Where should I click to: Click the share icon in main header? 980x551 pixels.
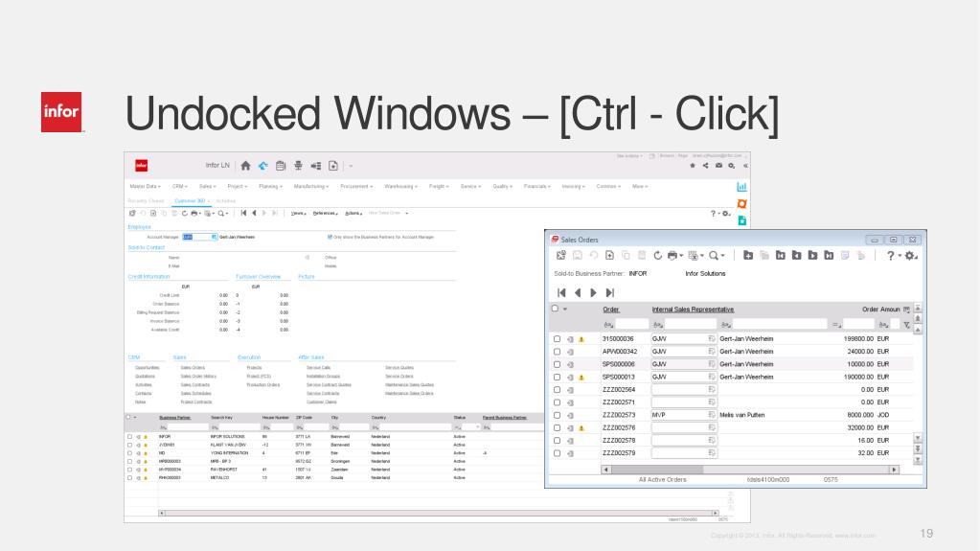click(x=706, y=166)
